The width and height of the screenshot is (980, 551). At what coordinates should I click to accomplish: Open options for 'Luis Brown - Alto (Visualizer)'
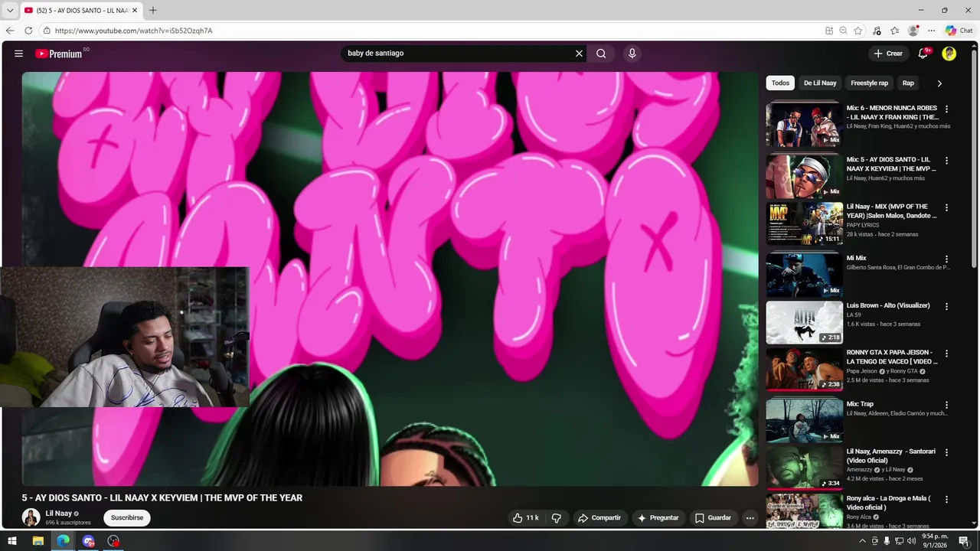[946, 306]
